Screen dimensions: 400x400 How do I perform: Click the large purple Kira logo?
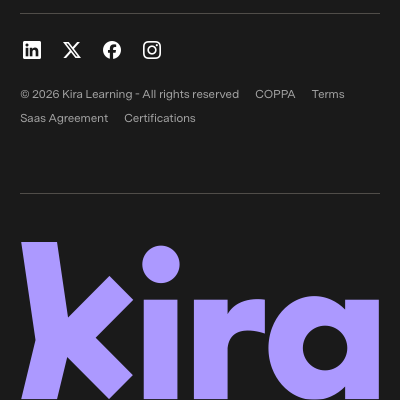(x=200, y=320)
